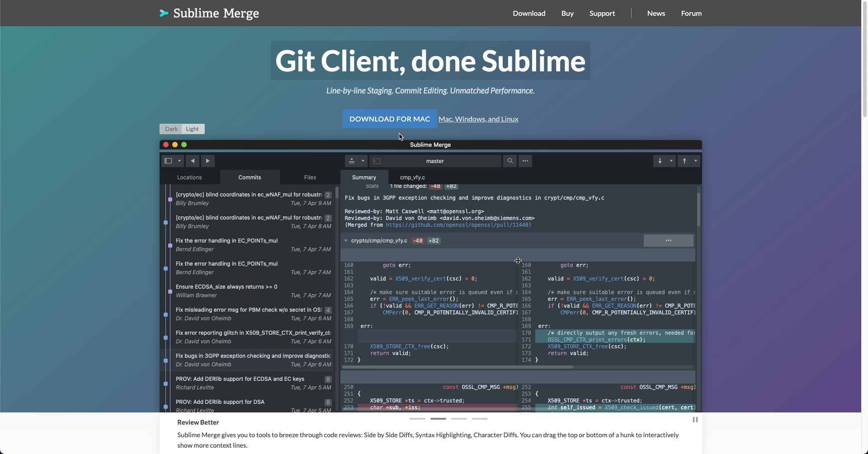Open the cmp_vfy.c tab
The height and width of the screenshot is (454, 868).
[x=412, y=177]
